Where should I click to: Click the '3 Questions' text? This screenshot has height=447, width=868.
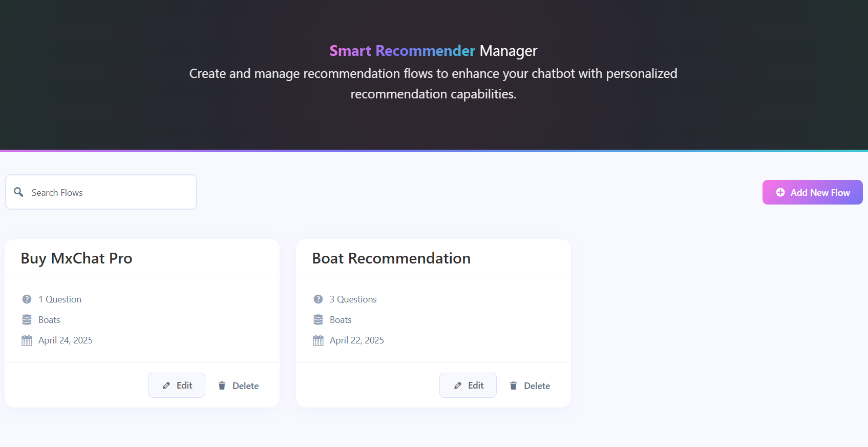pos(353,299)
